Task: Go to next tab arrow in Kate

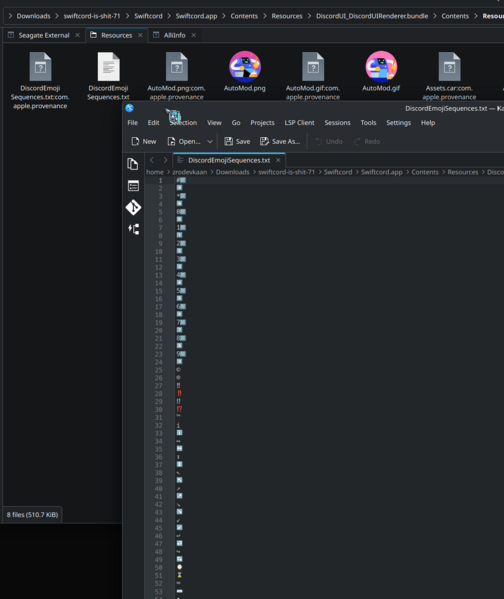Action: point(165,160)
